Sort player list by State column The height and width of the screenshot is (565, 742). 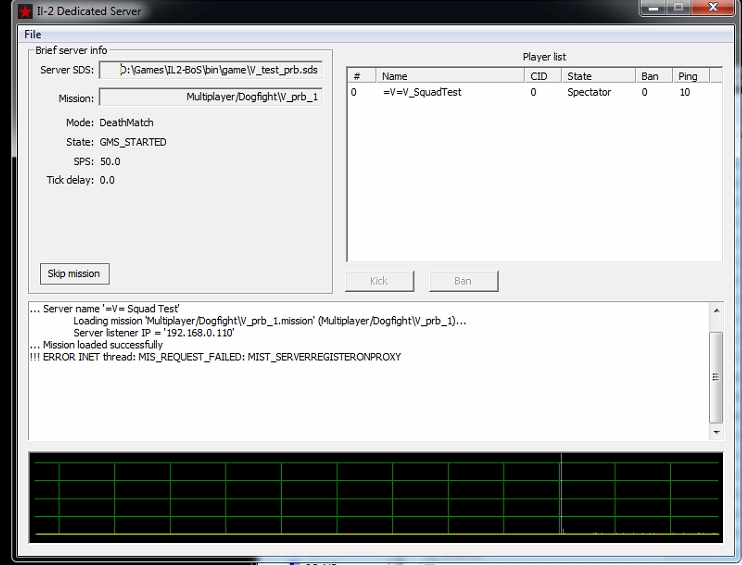(599, 76)
